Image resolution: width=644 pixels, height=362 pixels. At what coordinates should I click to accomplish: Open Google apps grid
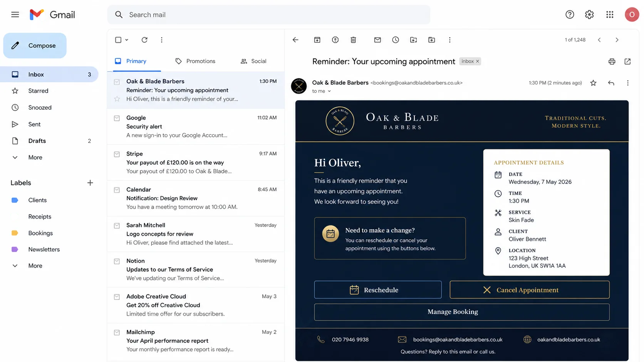(610, 15)
